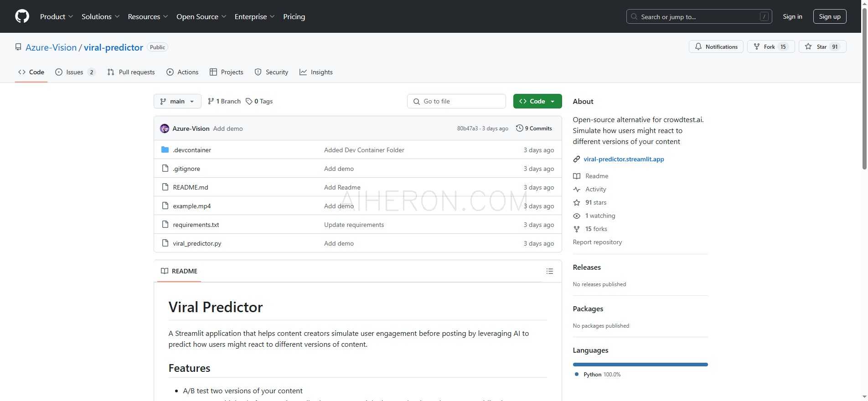Open the 80b47a3 commit hash
The height and width of the screenshot is (401, 868).
[x=467, y=129]
